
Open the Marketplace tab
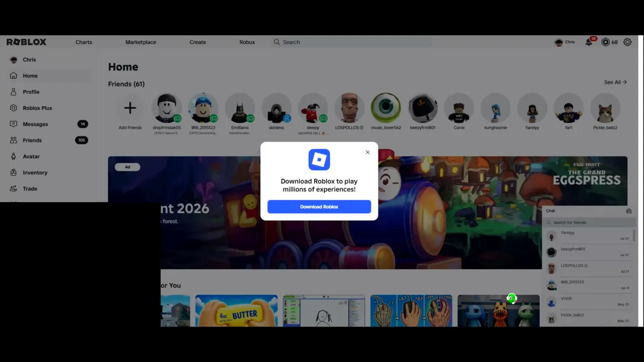pyautogui.click(x=141, y=42)
